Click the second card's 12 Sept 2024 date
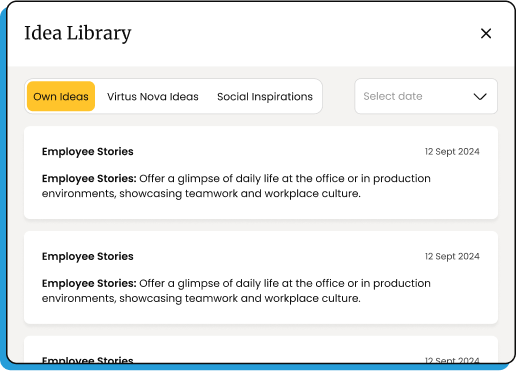This screenshot has height=371, width=516. point(452,256)
